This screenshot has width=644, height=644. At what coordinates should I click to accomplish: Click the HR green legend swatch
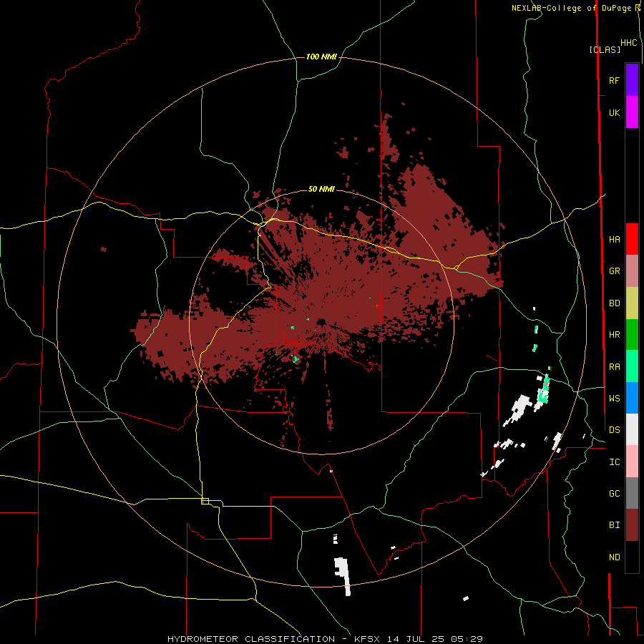tap(632, 335)
